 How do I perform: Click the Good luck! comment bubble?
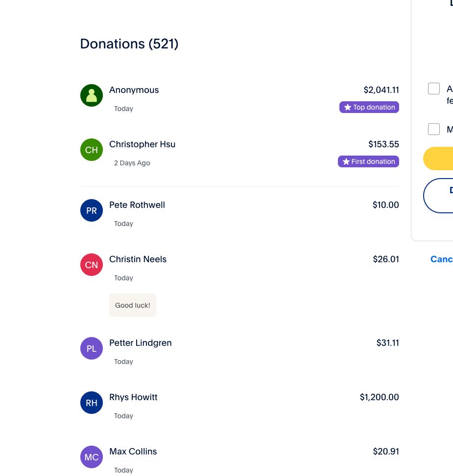(132, 305)
